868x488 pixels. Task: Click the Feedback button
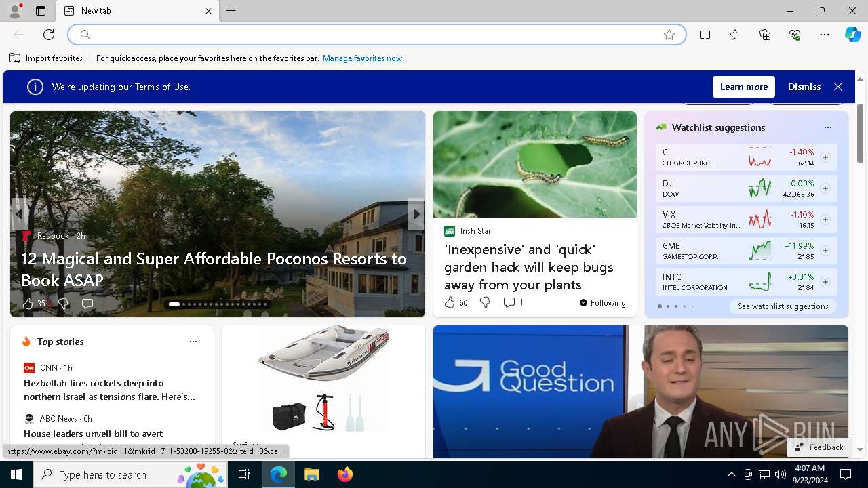tap(818, 447)
